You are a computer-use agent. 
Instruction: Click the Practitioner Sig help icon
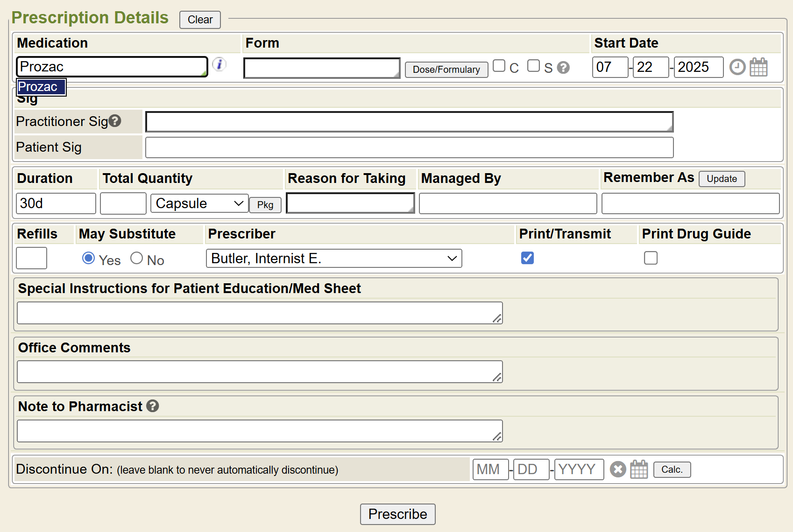(x=115, y=121)
